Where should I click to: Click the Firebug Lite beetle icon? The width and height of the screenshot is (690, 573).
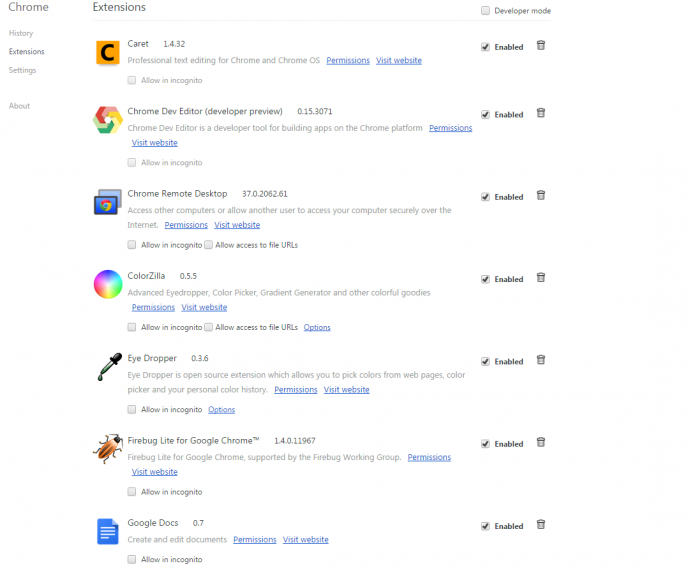click(108, 448)
